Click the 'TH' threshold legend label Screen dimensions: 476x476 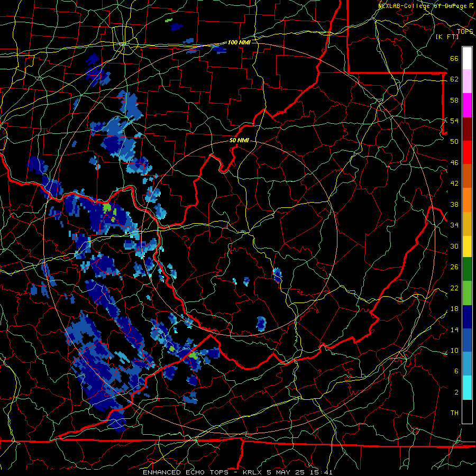point(454,413)
